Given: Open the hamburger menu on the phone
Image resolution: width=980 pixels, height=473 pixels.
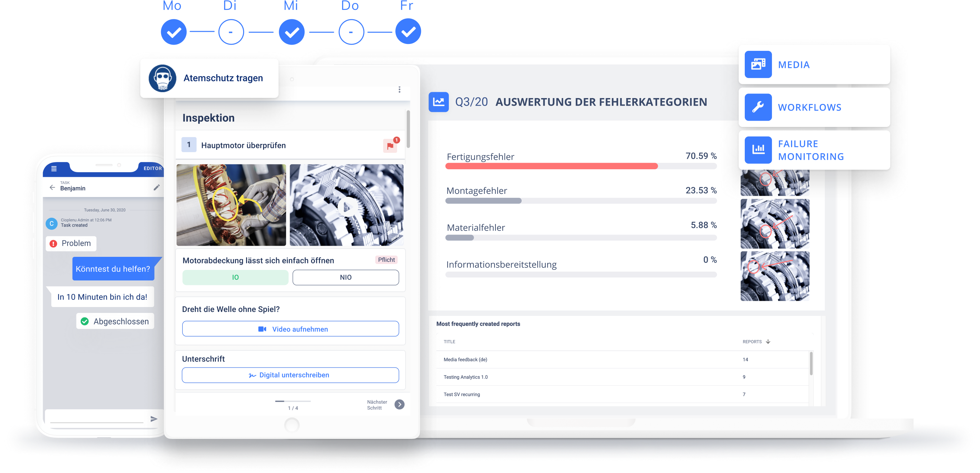Looking at the screenshot, I should (54, 169).
